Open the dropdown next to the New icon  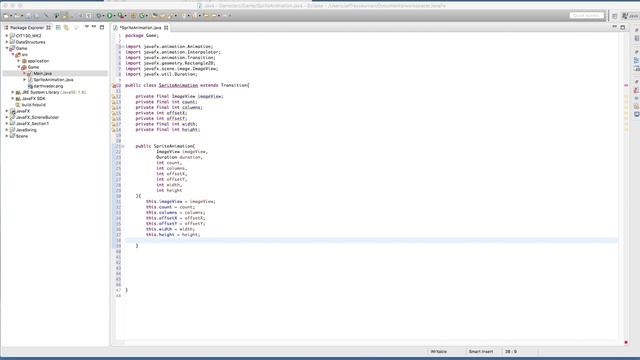(11, 16)
